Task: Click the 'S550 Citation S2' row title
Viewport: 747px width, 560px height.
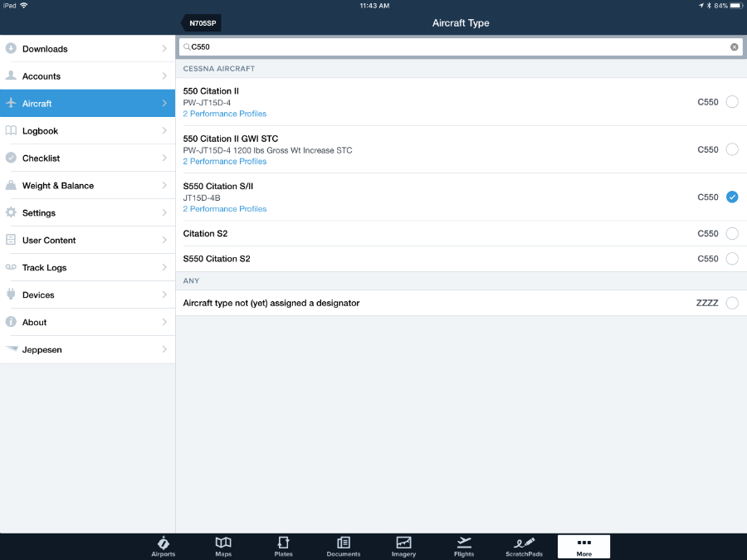Action: pyautogui.click(x=217, y=259)
